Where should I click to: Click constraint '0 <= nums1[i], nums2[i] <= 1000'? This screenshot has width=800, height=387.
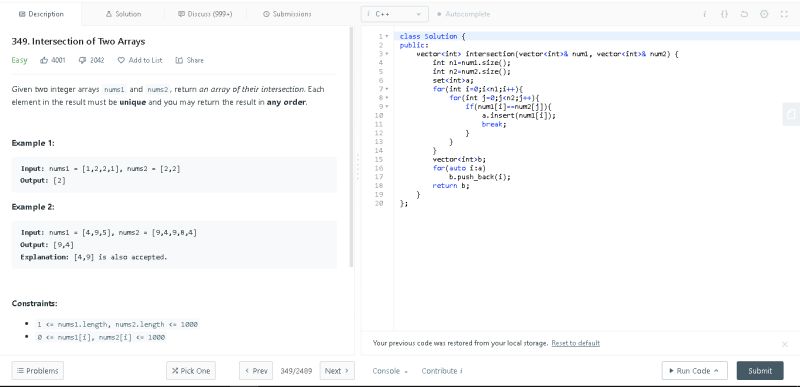point(101,338)
